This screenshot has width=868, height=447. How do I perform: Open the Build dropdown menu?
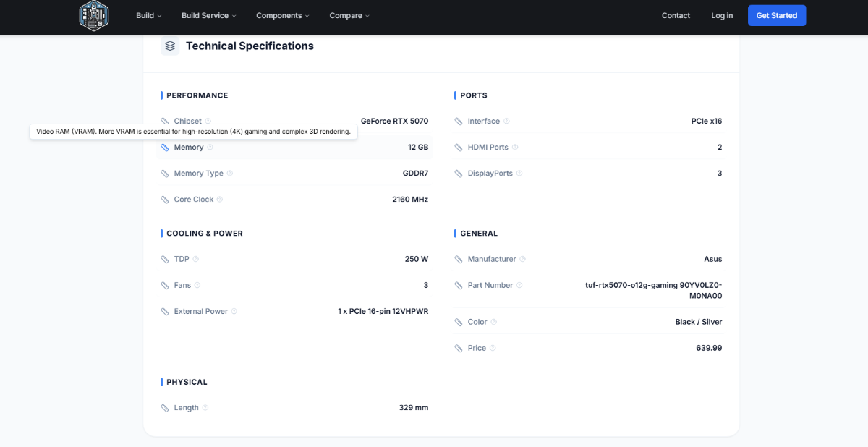(148, 16)
